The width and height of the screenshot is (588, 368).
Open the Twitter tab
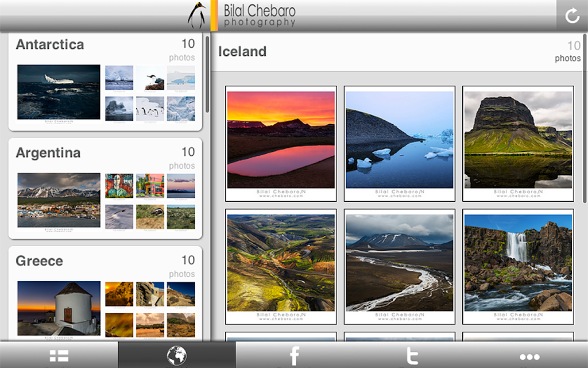tap(412, 355)
